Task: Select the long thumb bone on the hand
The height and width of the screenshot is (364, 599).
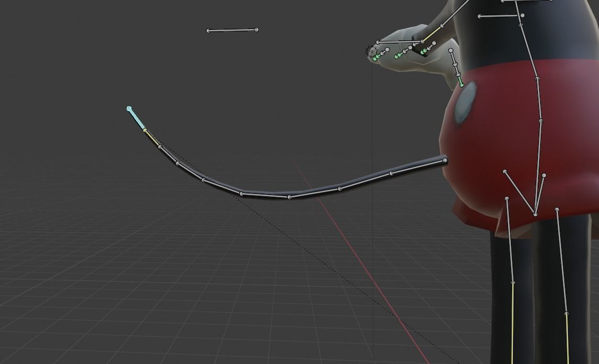Action: tap(400, 41)
